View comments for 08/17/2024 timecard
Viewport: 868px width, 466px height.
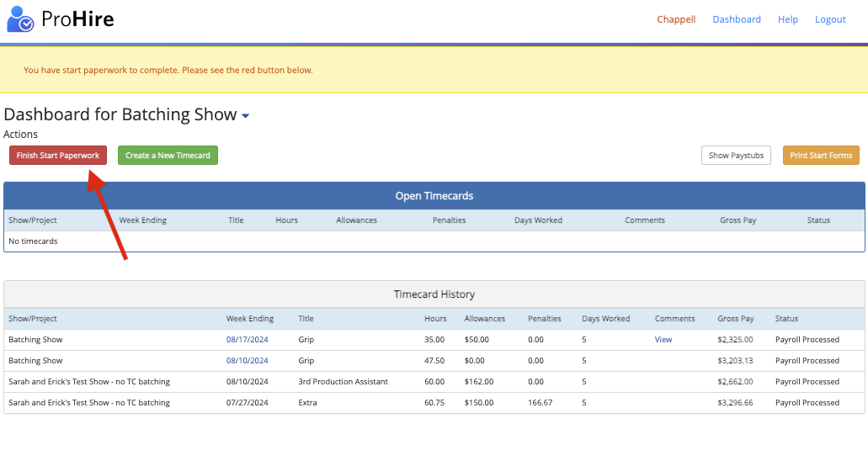pos(663,340)
